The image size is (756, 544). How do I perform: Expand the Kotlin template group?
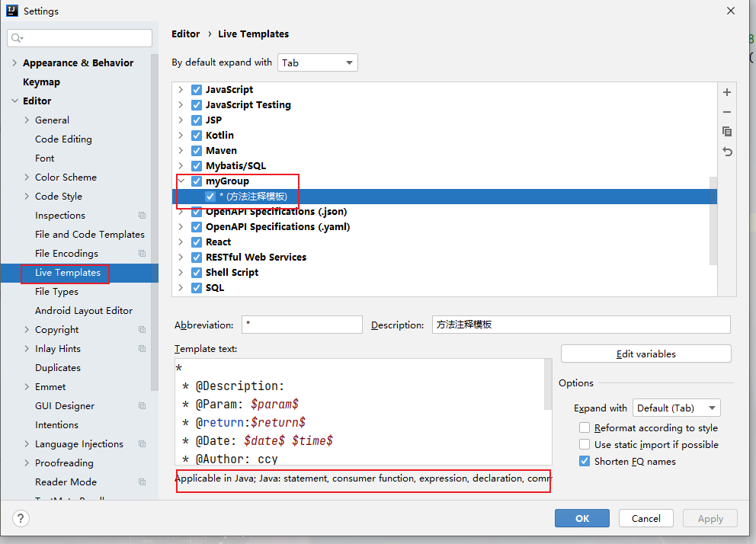coord(181,136)
